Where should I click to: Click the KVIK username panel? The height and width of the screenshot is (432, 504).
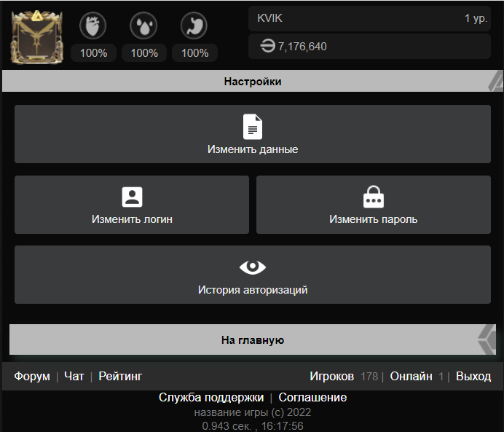click(x=369, y=18)
